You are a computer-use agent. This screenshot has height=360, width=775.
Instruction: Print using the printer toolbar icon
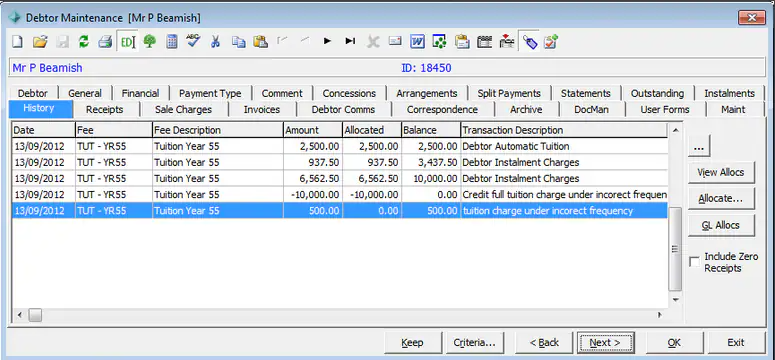tap(105, 42)
